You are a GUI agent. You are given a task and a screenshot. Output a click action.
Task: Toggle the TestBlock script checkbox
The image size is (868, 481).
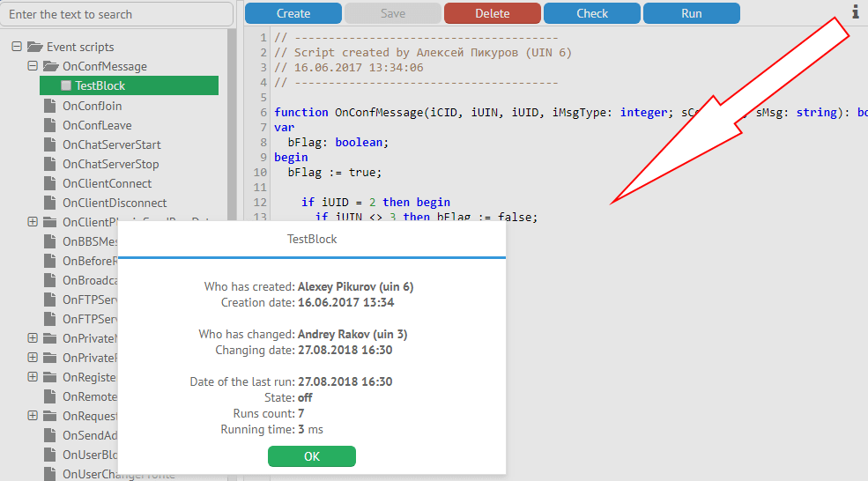tap(66, 85)
